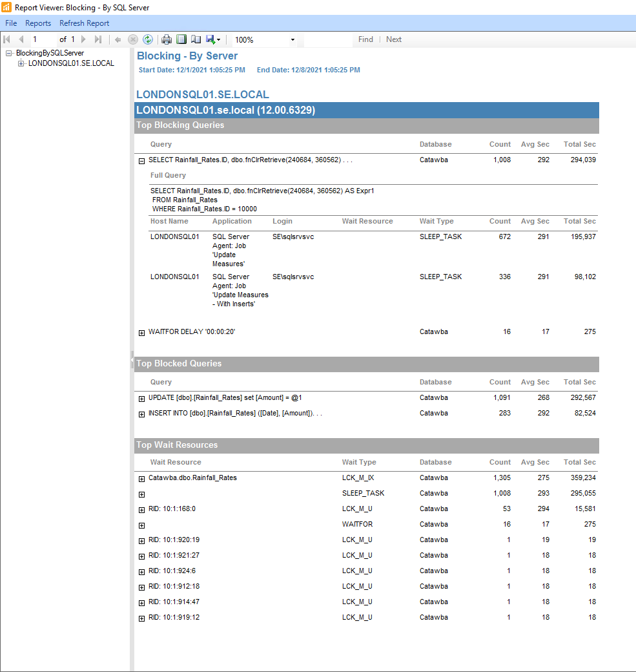Click 359,234 total sec value
The width and height of the screenshot is (636, 672).
click(583, 478)
